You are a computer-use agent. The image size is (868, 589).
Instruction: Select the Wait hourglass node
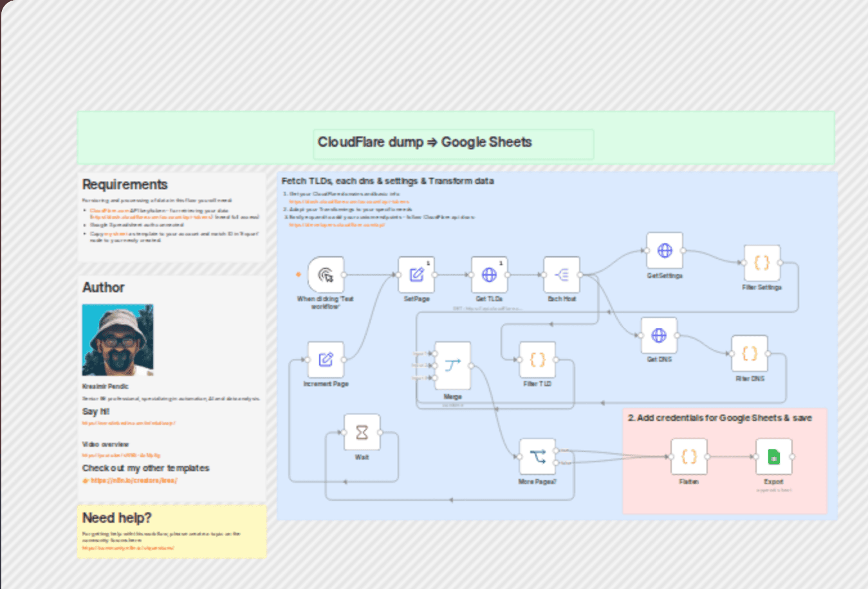point(362,433)
